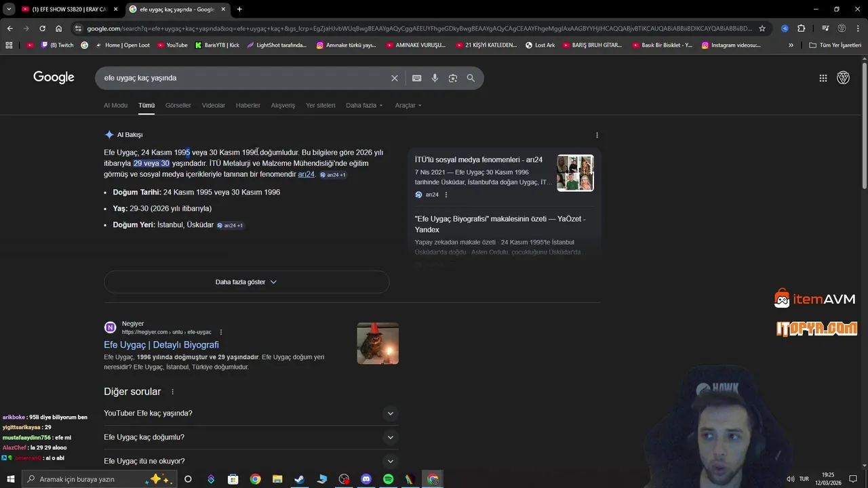Clear the search box with the X icon
This screenshot has width=868, height=488.
click(x=394, y=78)
